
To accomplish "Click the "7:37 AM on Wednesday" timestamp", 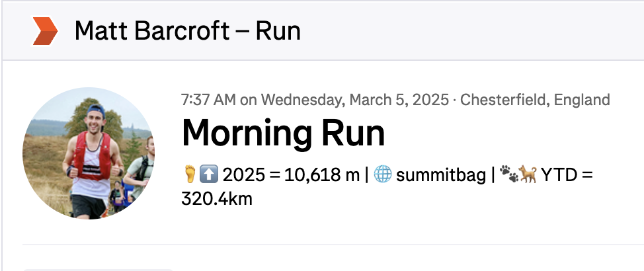I will [x=261, y=100].
